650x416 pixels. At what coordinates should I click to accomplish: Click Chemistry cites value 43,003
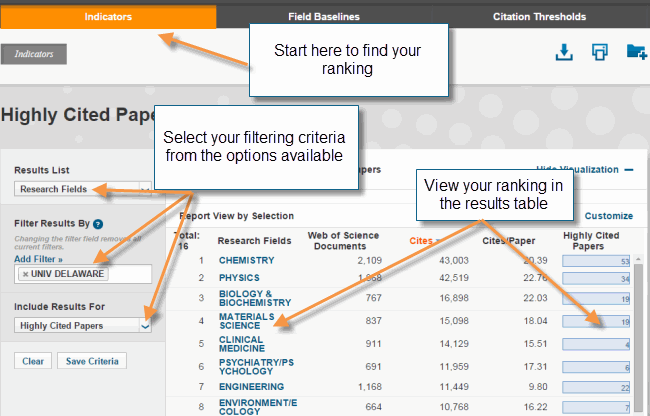point(454,261)
